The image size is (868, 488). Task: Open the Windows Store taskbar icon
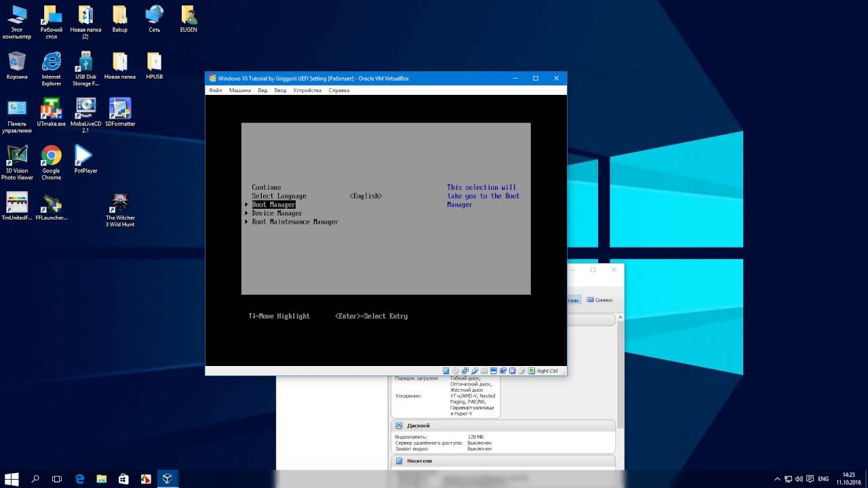point(123,479)
